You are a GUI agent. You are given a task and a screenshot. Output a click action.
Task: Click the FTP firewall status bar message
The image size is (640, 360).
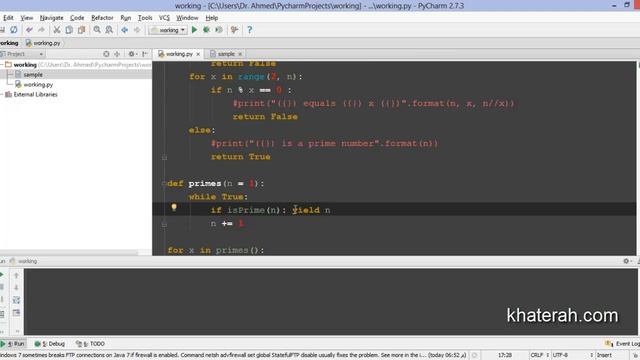tap(233, 355)
